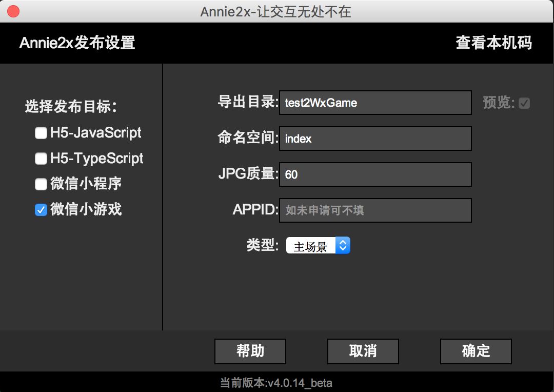The image size is (554, 392).
Task: Click the 导出目录 field containing test2WxGame
Action: 375,103
